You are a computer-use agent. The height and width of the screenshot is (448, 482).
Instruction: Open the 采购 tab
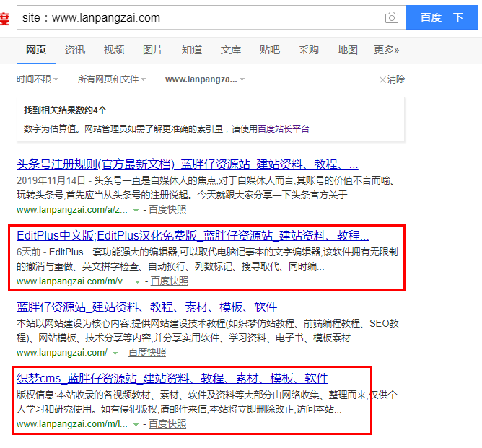click(309, 50)
